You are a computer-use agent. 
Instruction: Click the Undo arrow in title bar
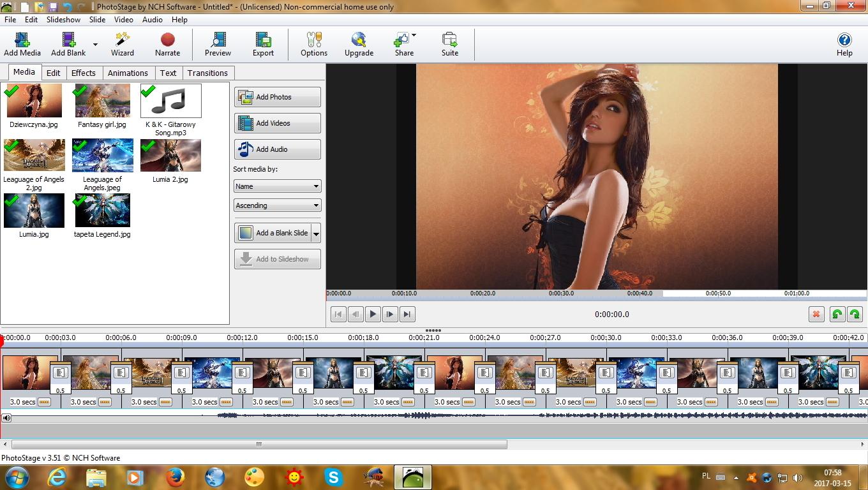(x=68, y=7)
